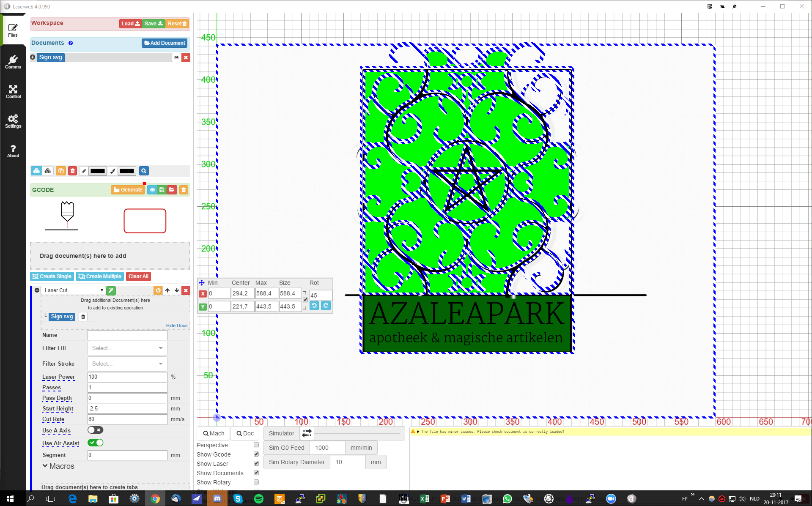Image resolution: width=812 pixels, height=506 pixels.
Task: Open the fill color black swatch
Action: tap(126, 171)
